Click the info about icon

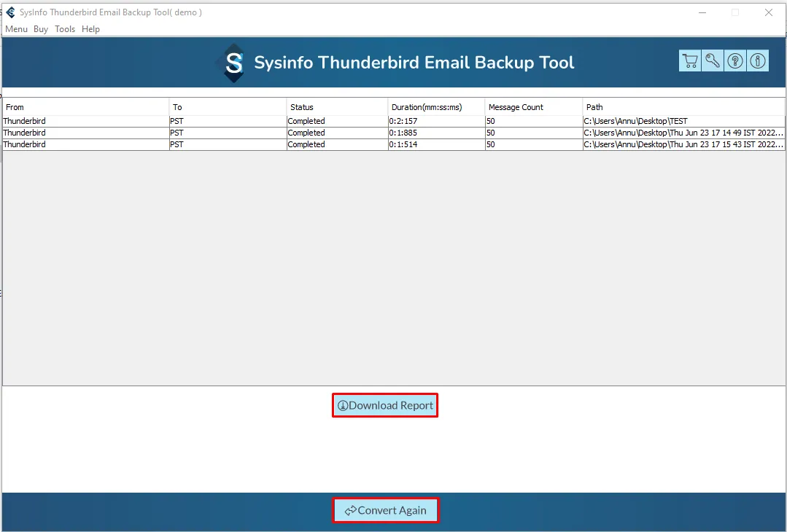758,60
